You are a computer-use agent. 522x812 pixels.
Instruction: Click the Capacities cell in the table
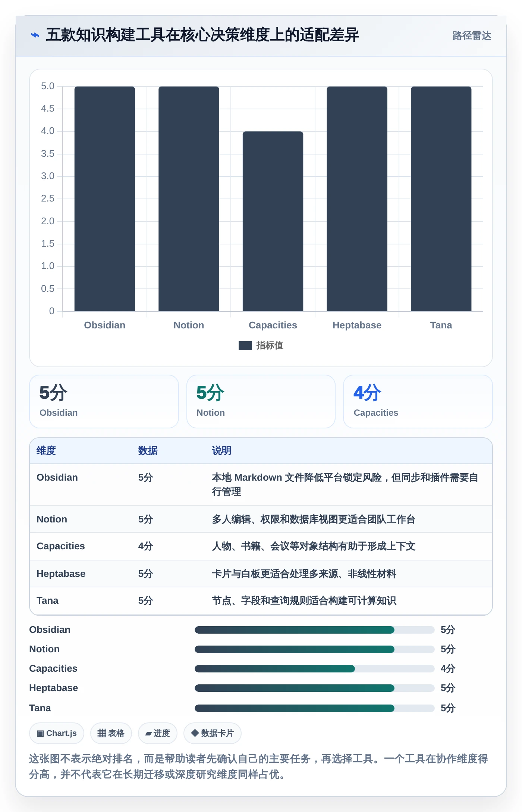(61, 546)
